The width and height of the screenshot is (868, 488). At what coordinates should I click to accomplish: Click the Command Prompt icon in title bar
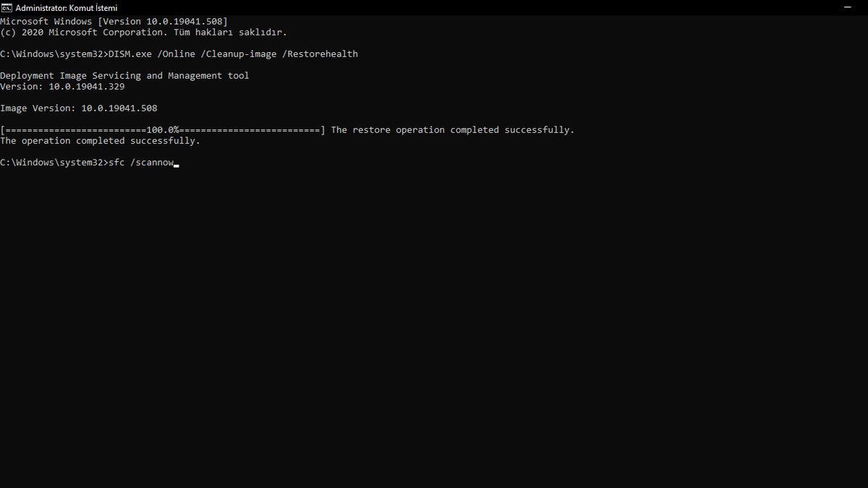point(8,7)
